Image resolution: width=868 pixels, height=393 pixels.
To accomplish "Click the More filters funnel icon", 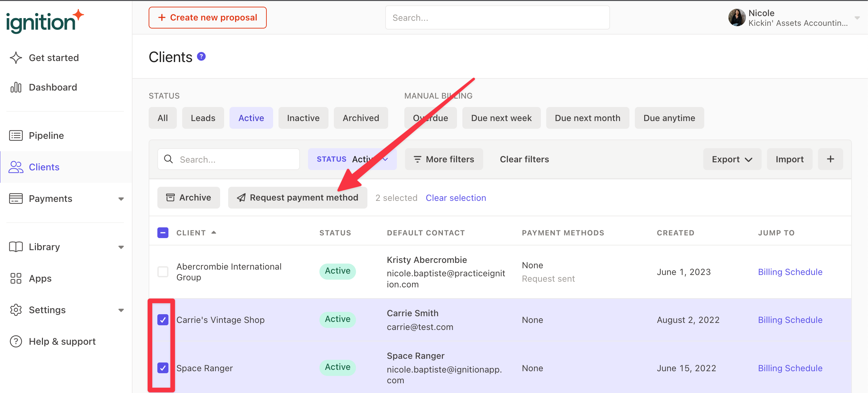I will click(417, 159).
